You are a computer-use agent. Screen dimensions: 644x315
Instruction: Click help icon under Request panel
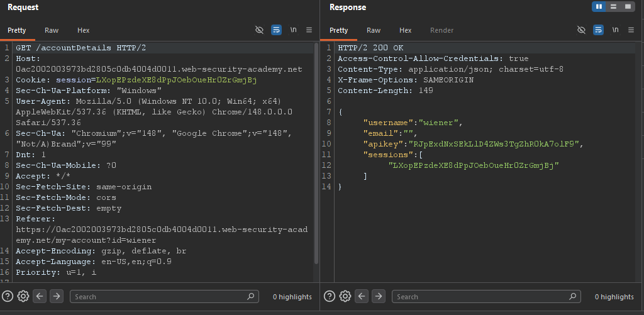click(x=8, y=296)
